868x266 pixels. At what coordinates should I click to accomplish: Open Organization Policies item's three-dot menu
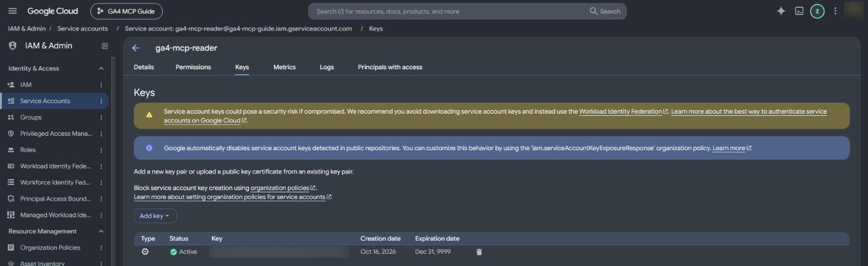tap(101, 248)
